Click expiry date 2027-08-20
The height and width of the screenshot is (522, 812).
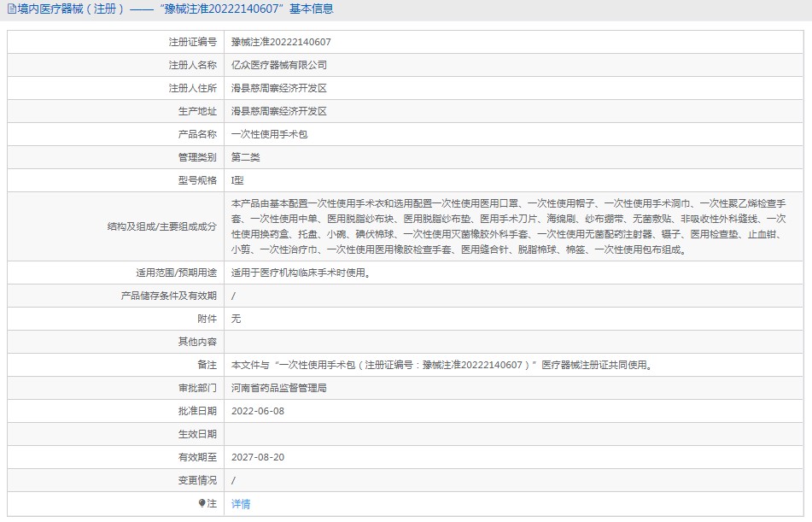click(258, 457)
